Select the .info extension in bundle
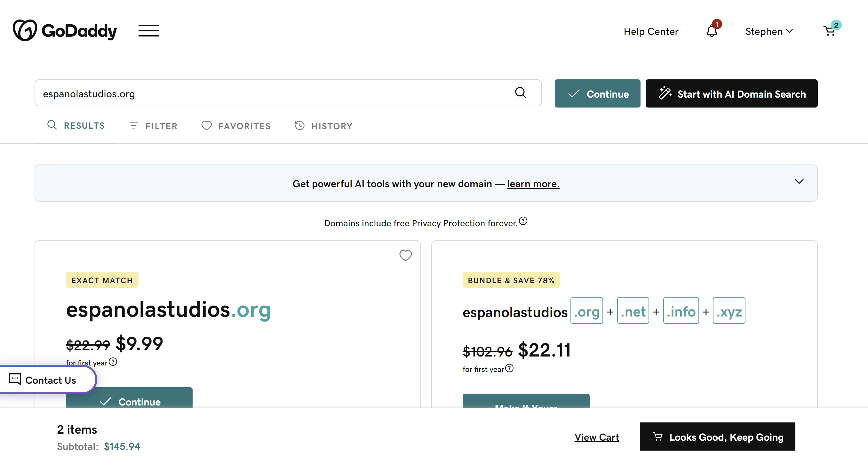Screen dimensions: 868x457 coord(681,311)
